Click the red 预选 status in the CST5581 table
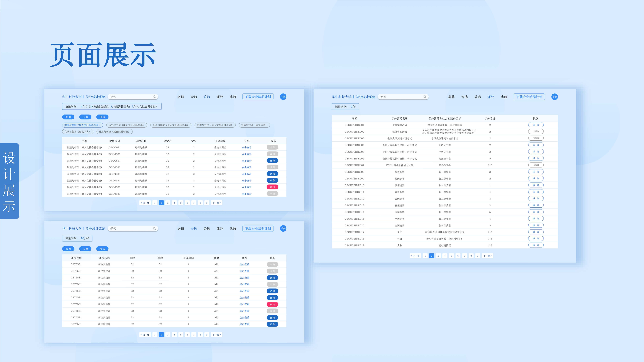 (x=272, y=304)
